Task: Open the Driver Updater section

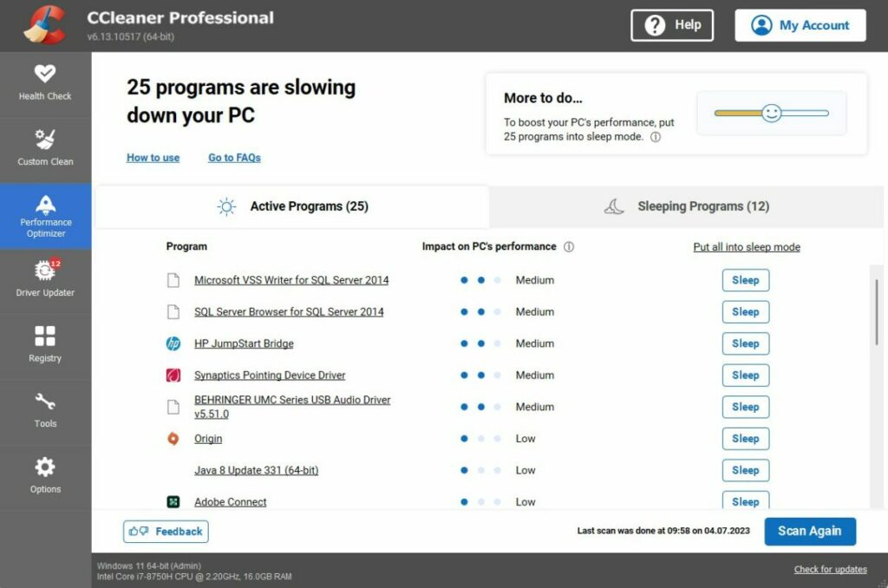Action: point(45,280)
